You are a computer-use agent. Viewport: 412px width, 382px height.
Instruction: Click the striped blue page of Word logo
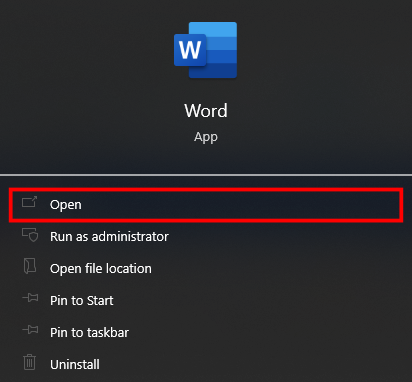coord(221,50)
